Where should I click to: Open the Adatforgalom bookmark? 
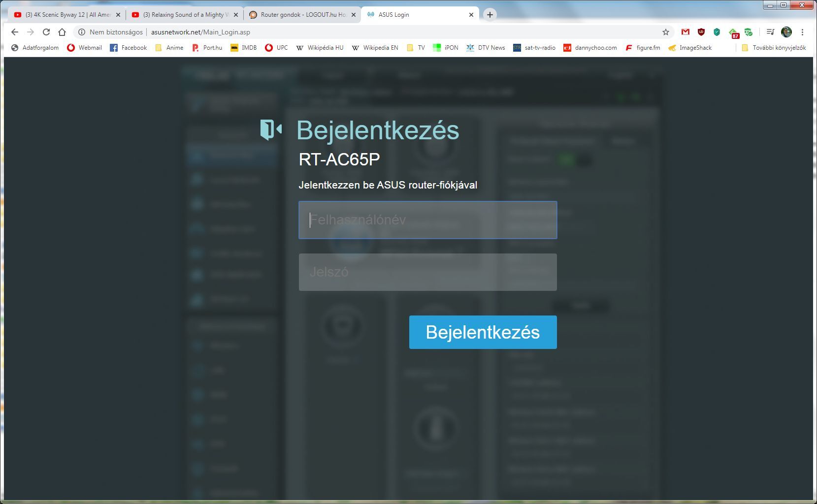point(35,48)
